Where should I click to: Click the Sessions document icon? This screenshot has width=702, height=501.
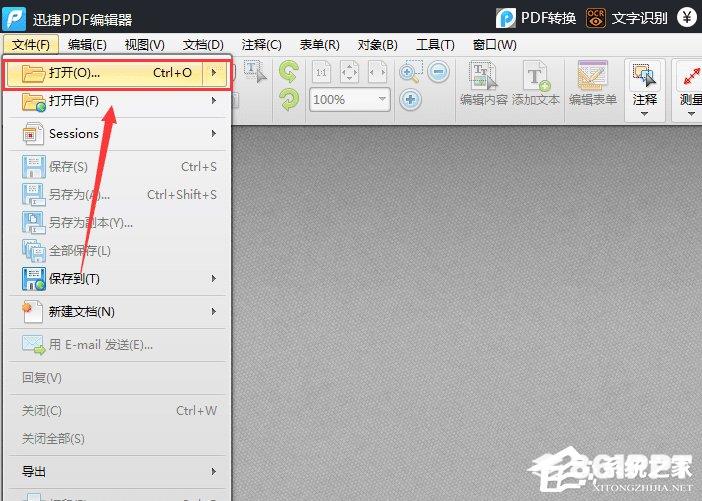[34, 133]
